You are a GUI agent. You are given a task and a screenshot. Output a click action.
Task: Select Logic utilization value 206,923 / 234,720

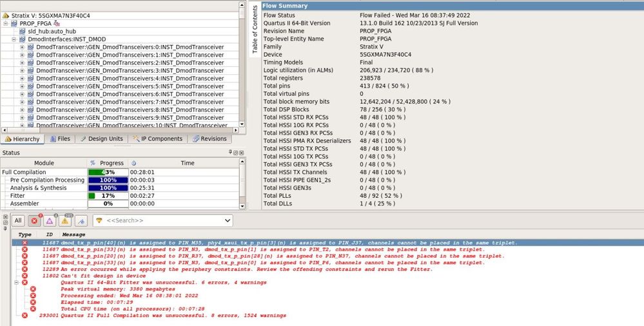click(396, 70)
